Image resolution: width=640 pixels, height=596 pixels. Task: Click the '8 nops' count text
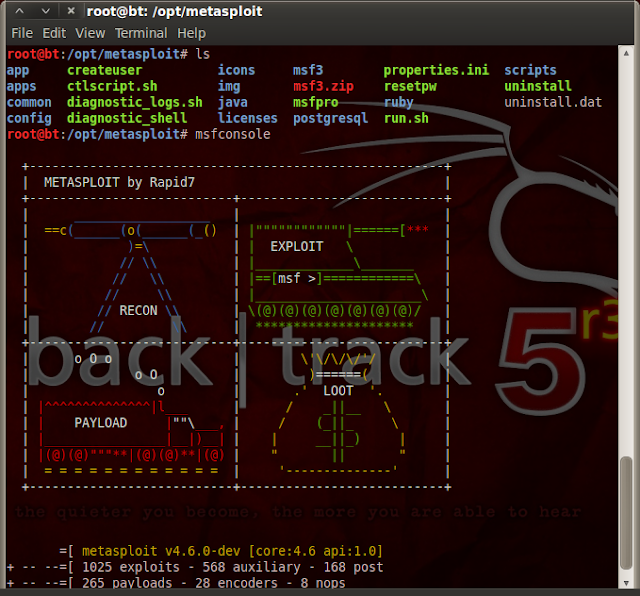point(323,583)
